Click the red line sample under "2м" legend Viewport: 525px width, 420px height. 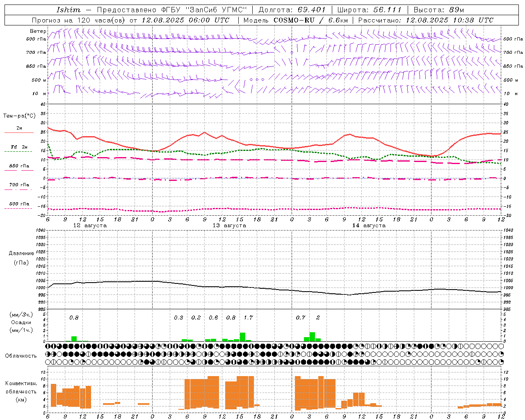[19, 133]
